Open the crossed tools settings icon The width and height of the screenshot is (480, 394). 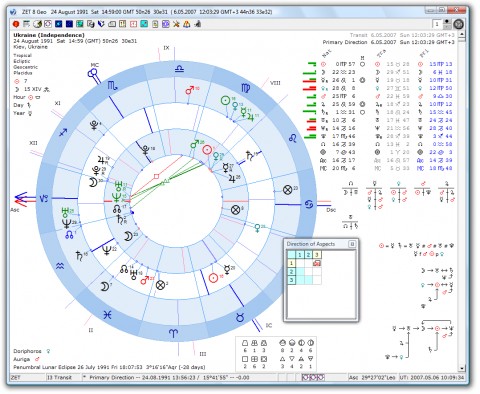click(176, 24)
